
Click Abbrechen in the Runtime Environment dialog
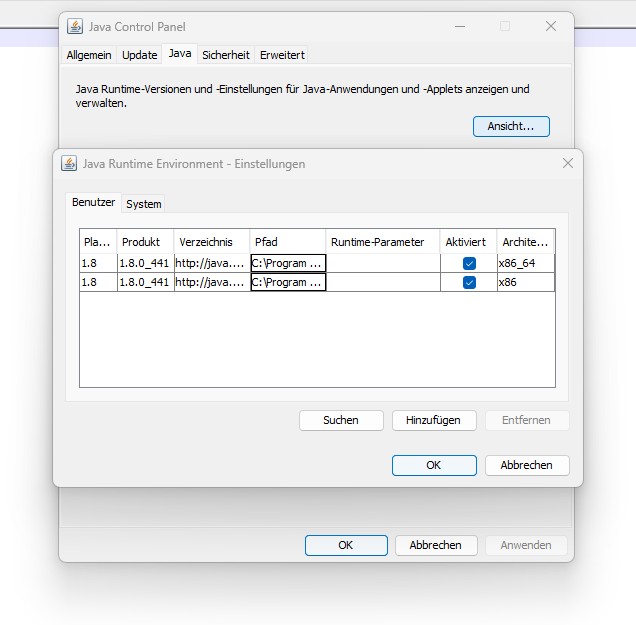coord(526,465)
